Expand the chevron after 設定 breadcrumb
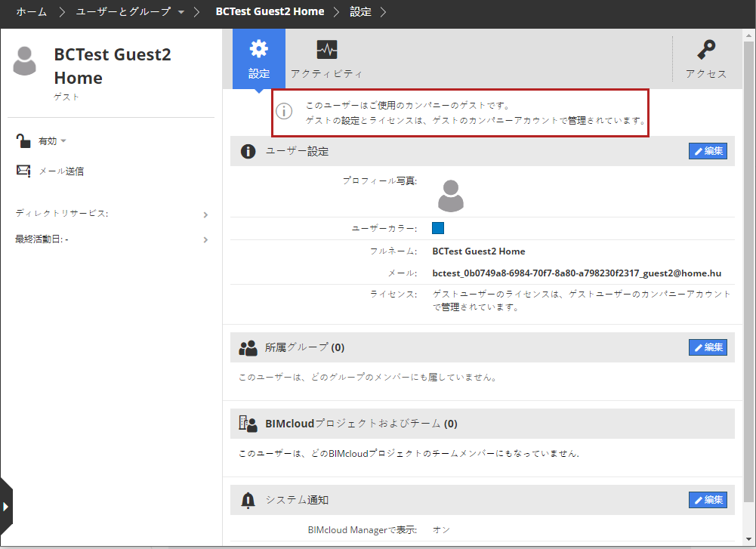The height and width of the screenshot is (549, 756). (x=384, y=12)
